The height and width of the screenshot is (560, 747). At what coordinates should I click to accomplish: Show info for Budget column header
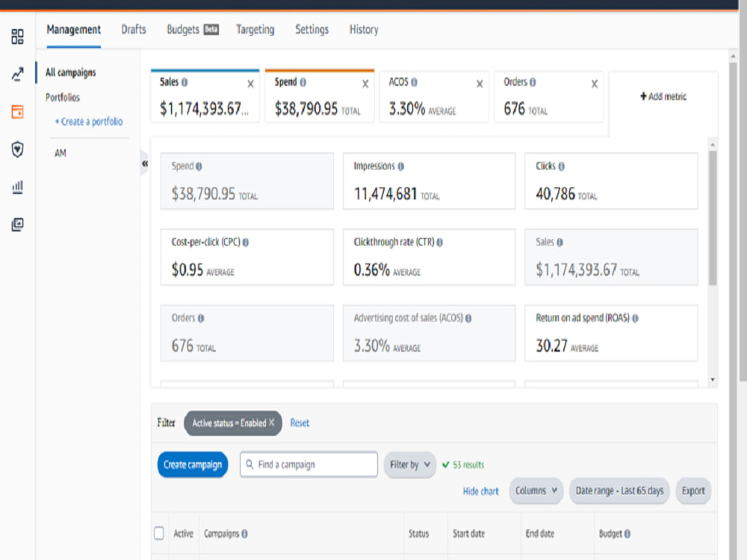627,534
